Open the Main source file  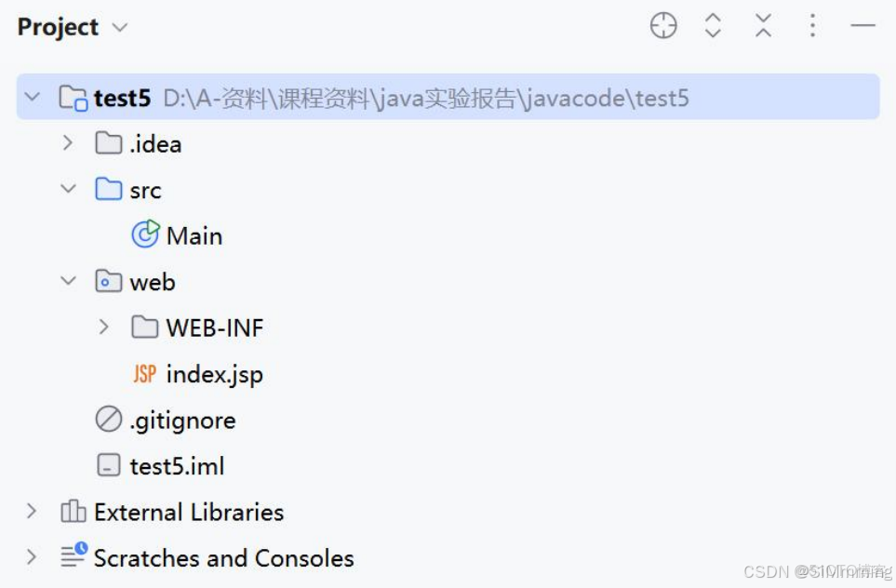(x=194, y=234)
